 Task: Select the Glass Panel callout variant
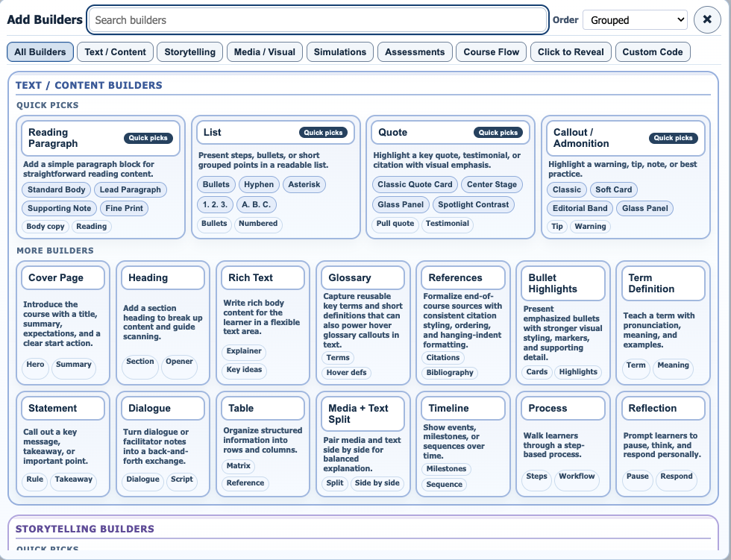click(x=644, y=208)
